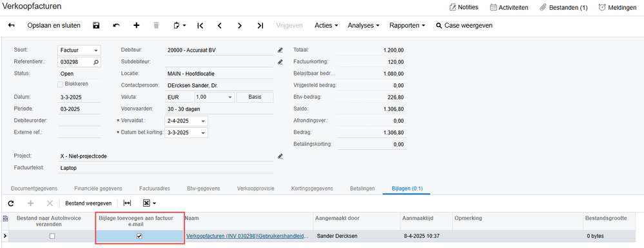
Task: Click the Factuurtekst field Laptop
Action: click(x=166, y=168)
